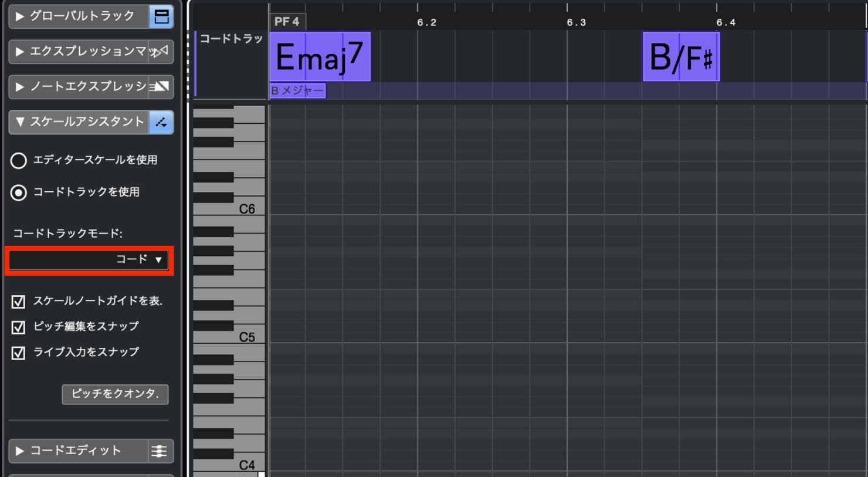Click ruler position 6.4
The height and width of the screenshot is (477, 868).
725,22
